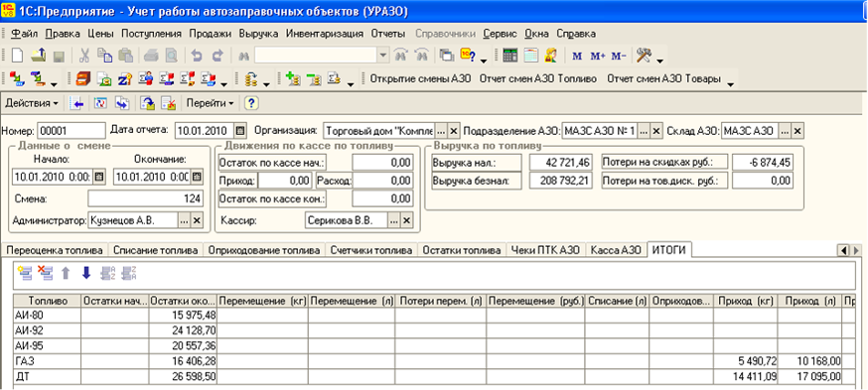868x390 pixels.
Task: Click the windows list icon
Action: click(446, 56)
